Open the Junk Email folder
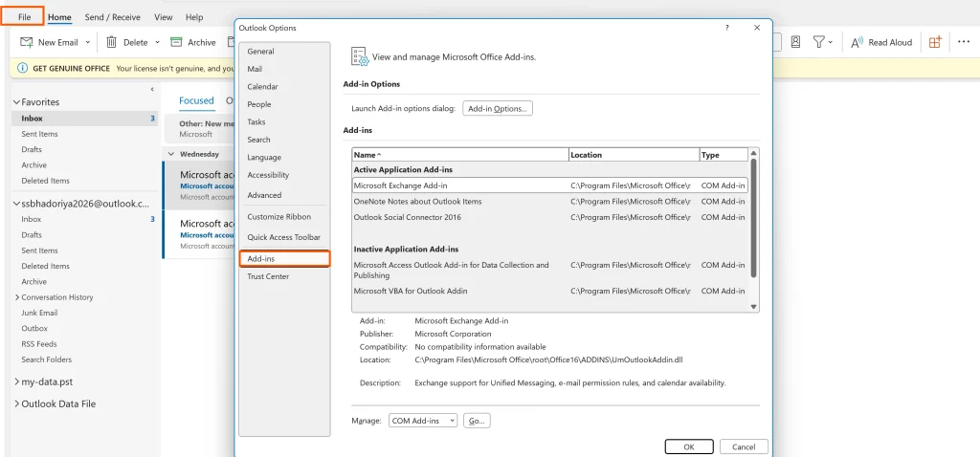Screen dimensions: 980x457 click(39, 313)
